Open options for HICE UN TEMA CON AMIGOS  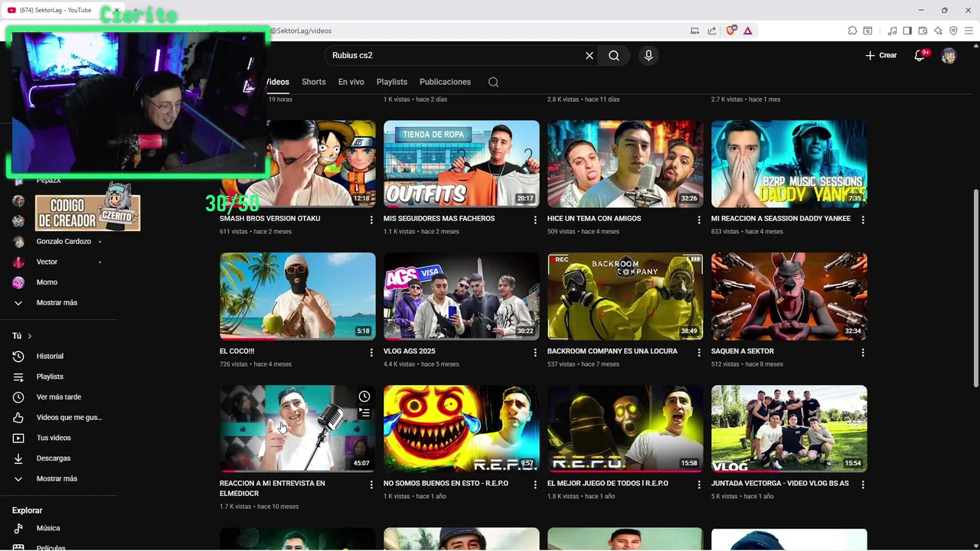(699, 220)
